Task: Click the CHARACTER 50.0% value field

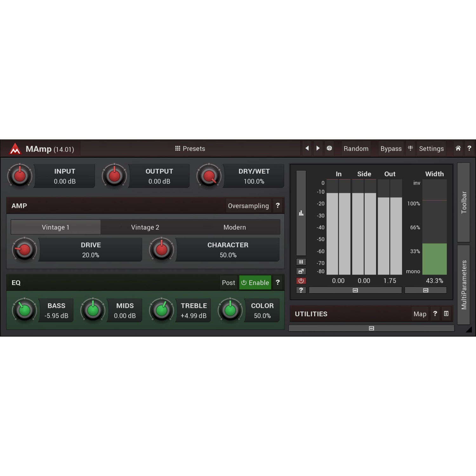Action: pyautogui.click(x=228, y=250)
